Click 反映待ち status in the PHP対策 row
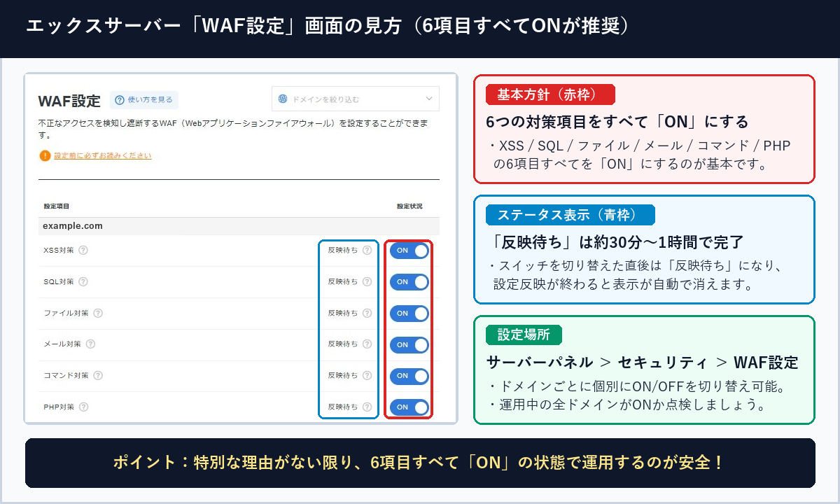The height and width of the screenshot is (504, 840). click(343, 407)
